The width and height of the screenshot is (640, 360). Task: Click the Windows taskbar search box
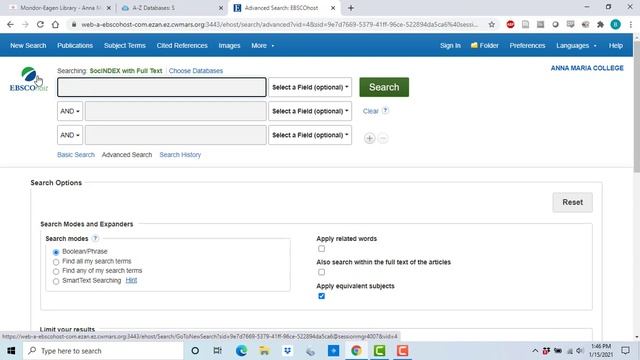[x=103, y=351]
